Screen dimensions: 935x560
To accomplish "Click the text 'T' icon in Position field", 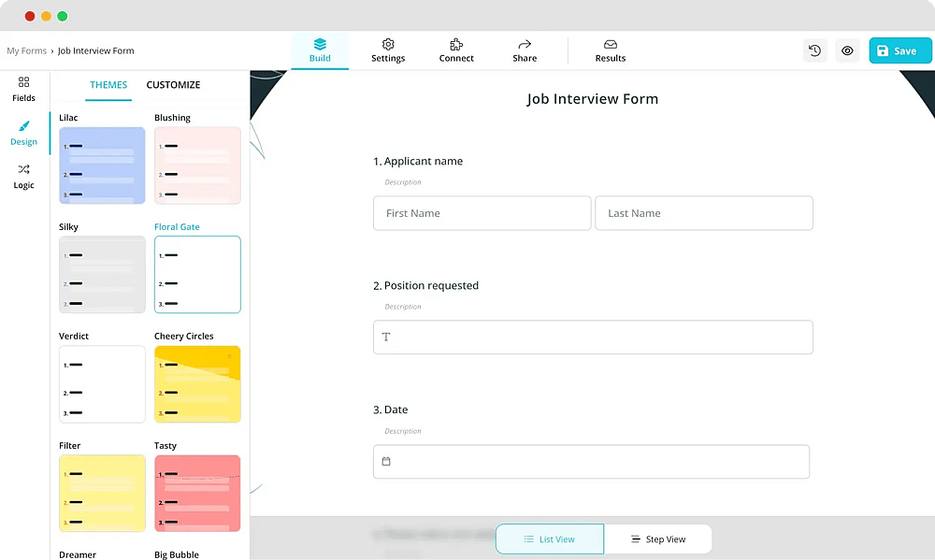I will pos(386,337).
